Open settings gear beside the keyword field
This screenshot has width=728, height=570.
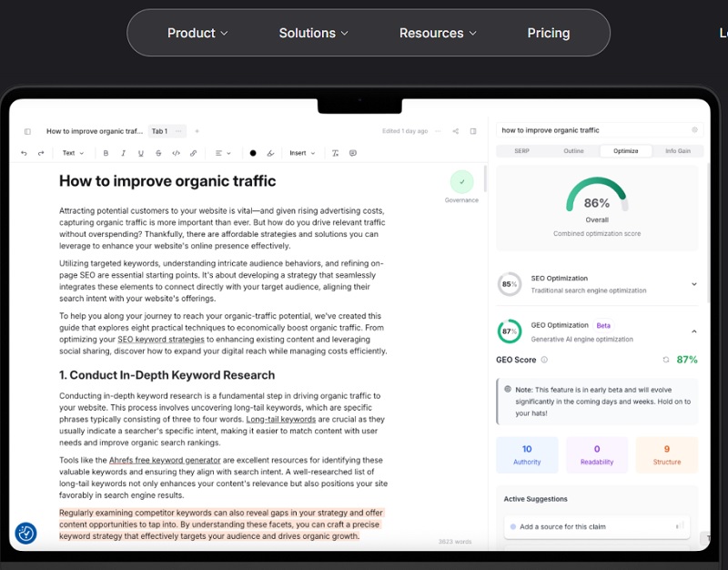[694, 130]
